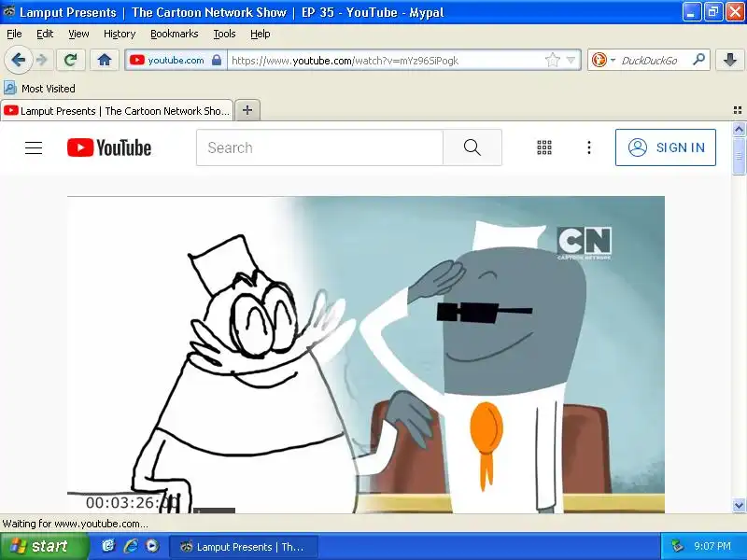Viewport: 747px width, 560px height.
Task: Open a new tab with plus button
Action: click(x=247, y=110)
